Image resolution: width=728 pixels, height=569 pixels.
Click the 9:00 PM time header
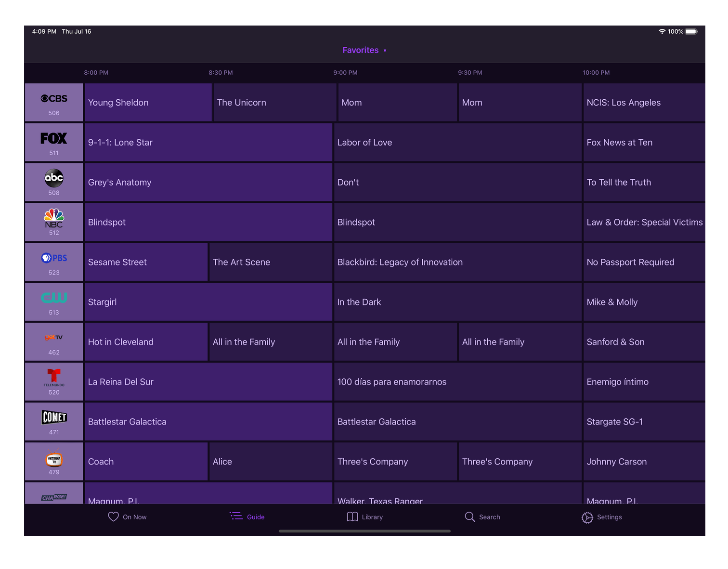[x=345, y=73]
